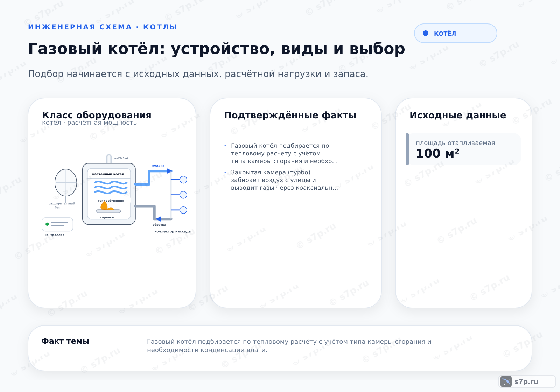Image resolution: width=560 pixels, height=392 pixels.
Task: Click the return arrow labeled обратка
Action: tap(158, 219)
